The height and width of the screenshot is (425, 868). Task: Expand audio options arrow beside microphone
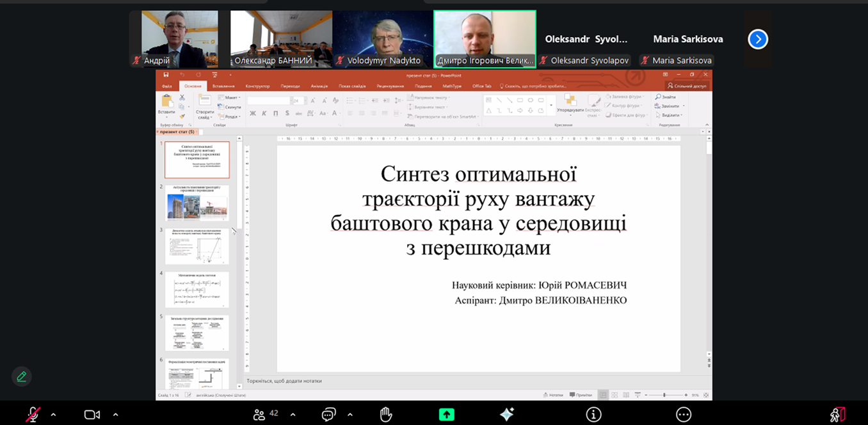(53, 415)
